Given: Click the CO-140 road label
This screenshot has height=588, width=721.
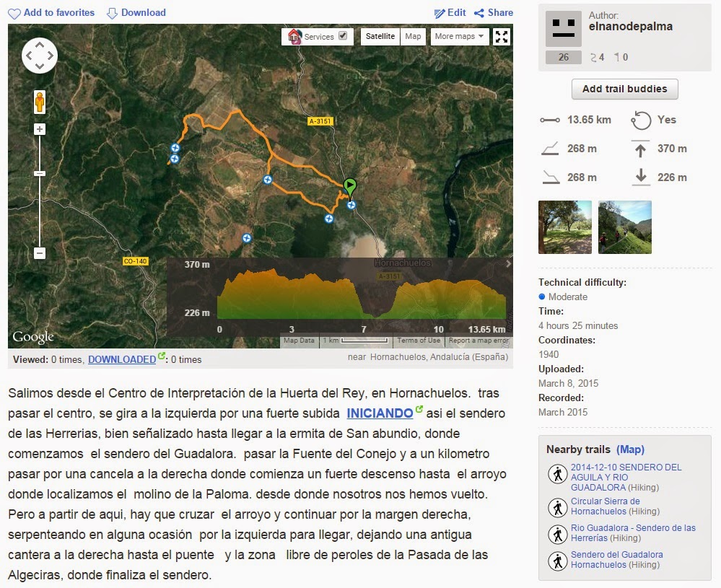Looking at the screenshot, I should [135, 261].
